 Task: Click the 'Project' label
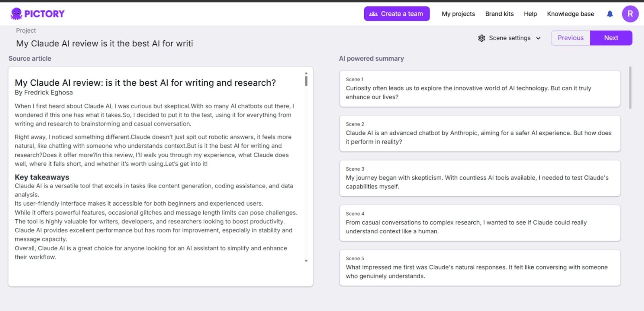[26, 31]
